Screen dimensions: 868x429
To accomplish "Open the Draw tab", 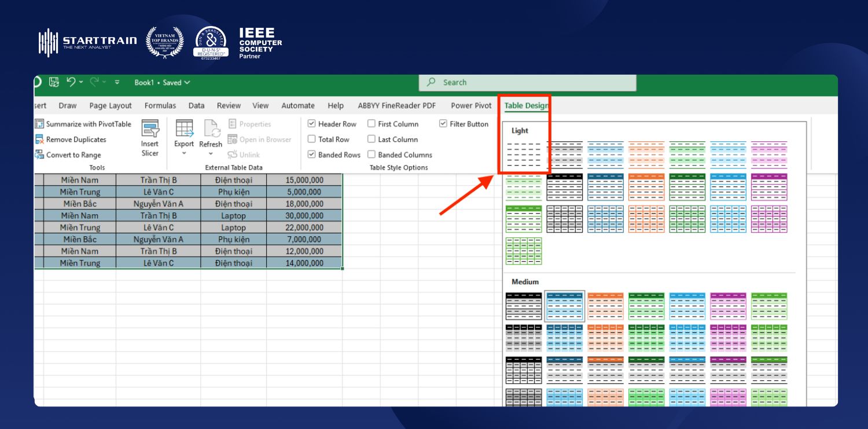I will (68, 105).
